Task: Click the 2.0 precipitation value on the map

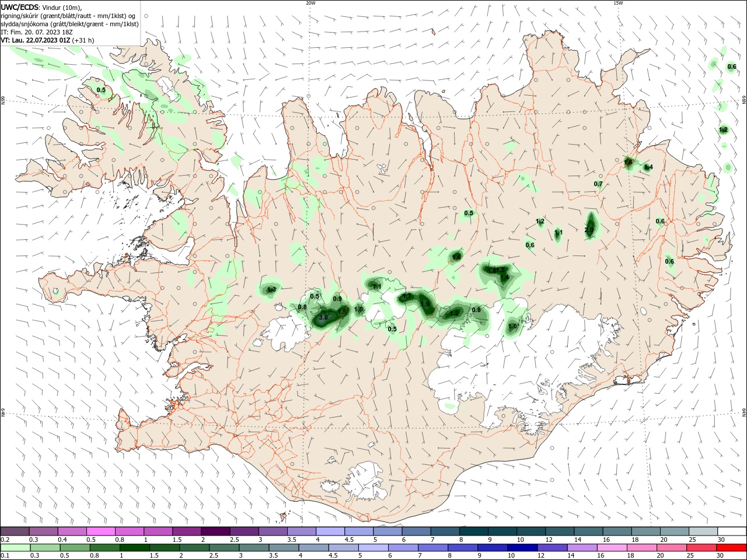Action: click(589, 230)
